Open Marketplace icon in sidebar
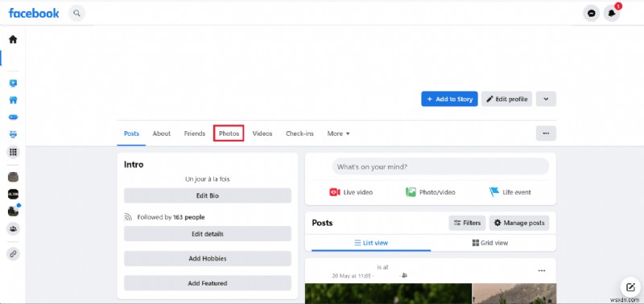The height and width of the screenshot is (304, 644). tap(13, 100)
